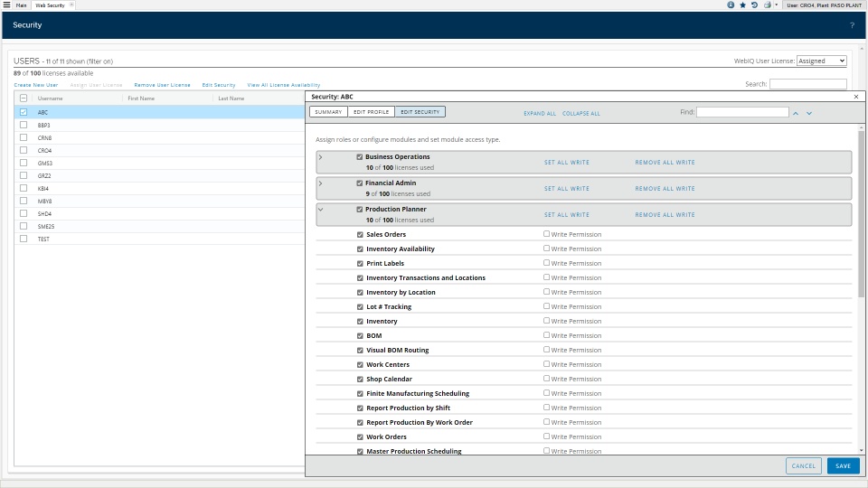Remove All Write for Production Planner

[x=665, y=215]
